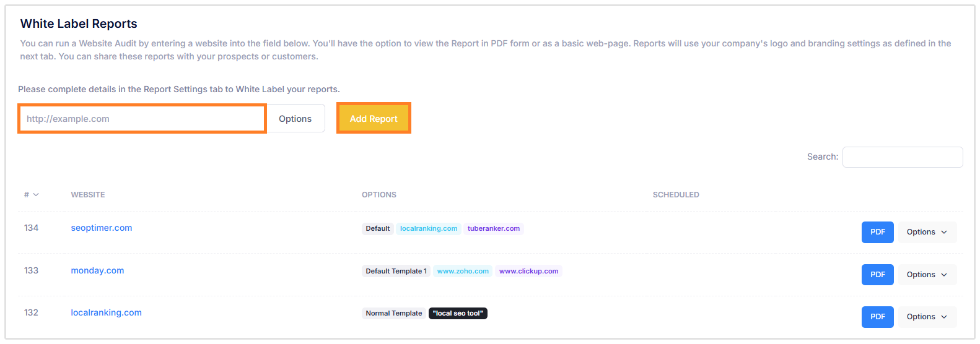Click the www.zoho.com tag

[463, 271]
